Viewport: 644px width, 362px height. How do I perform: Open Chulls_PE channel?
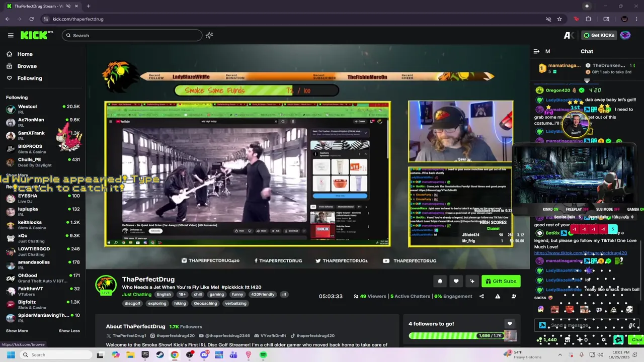tap(42, 162)
